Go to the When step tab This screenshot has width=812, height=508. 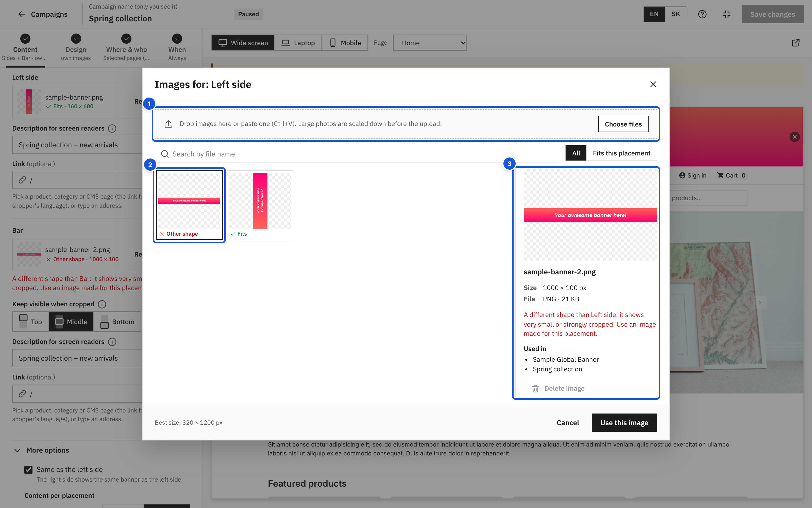[177, 47]
